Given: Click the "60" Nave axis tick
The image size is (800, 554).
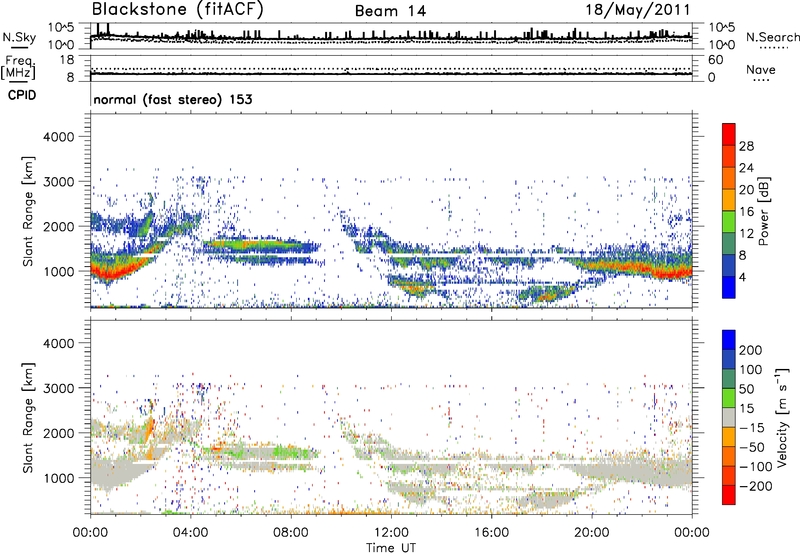Looking at the screenshot, I should coord(715,60).
